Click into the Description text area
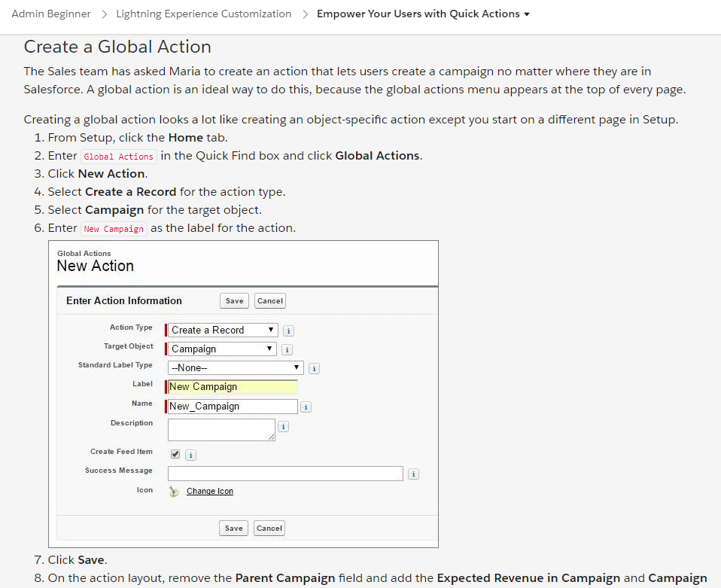 pyautogui.click(x=221, y=430)
